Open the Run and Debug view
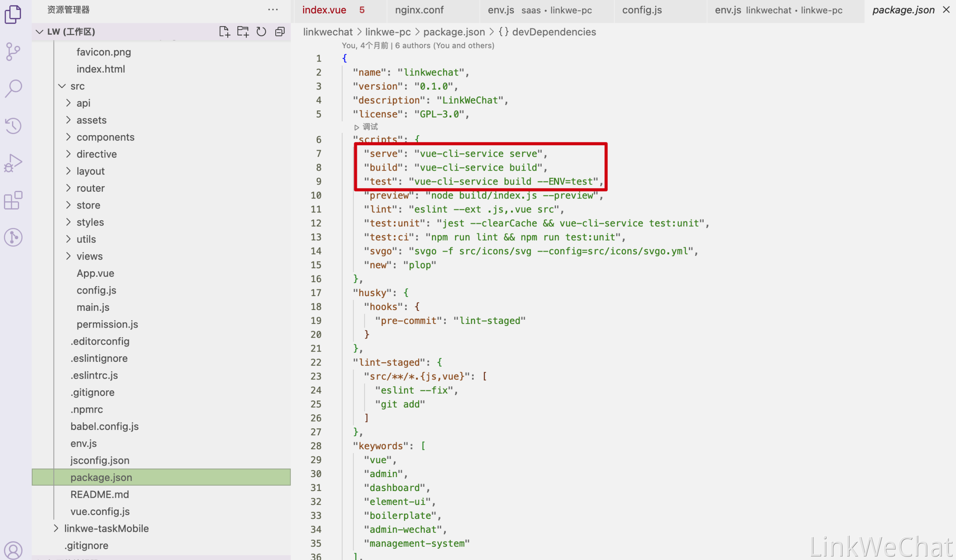 pos(13,163)
